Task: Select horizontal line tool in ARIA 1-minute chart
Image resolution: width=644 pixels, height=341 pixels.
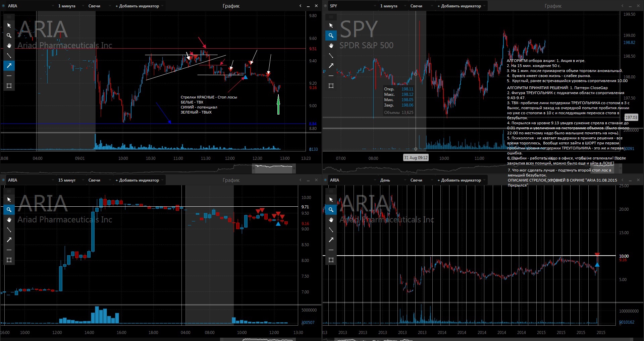Action: tap(9, 76)
